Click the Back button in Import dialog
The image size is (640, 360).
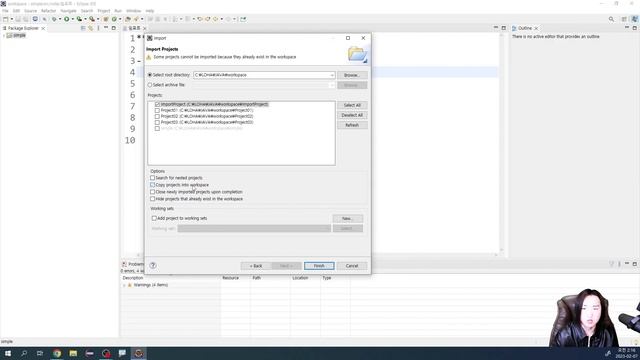pyautogui.click(x=256, y=266)
